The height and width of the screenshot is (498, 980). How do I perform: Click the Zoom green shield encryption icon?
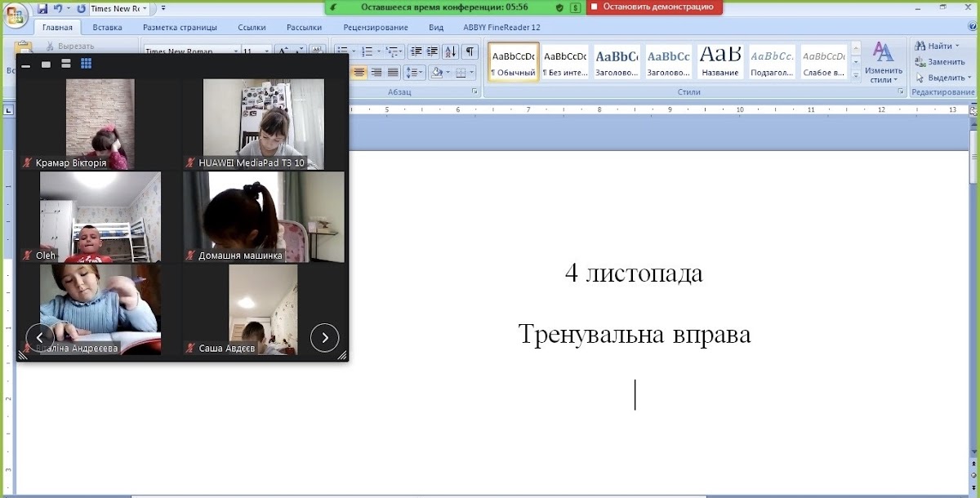[559, 7]
